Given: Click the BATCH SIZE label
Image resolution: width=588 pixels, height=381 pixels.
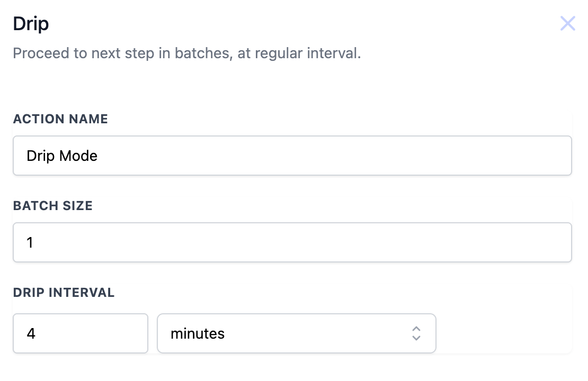Looking at the screenshot, I should pos(52,206).
